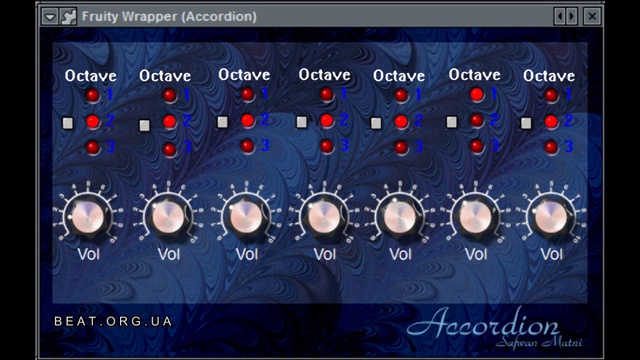Image resolution: width=640 pixels, height=360 pixels.
Task: Click the sixth Vol knob
Action: (x=476, y=217)
